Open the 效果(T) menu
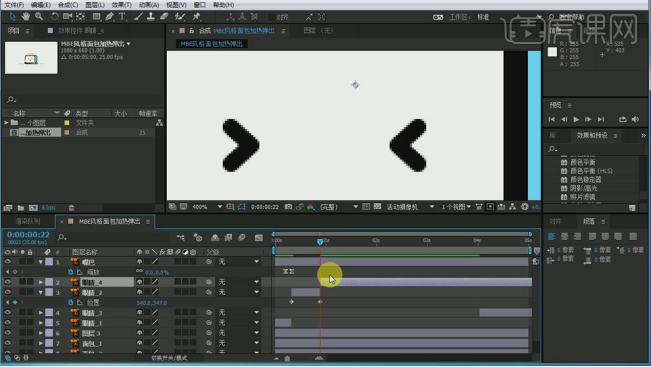This screenshot has height=367, width=651. (x=122, y=5)
